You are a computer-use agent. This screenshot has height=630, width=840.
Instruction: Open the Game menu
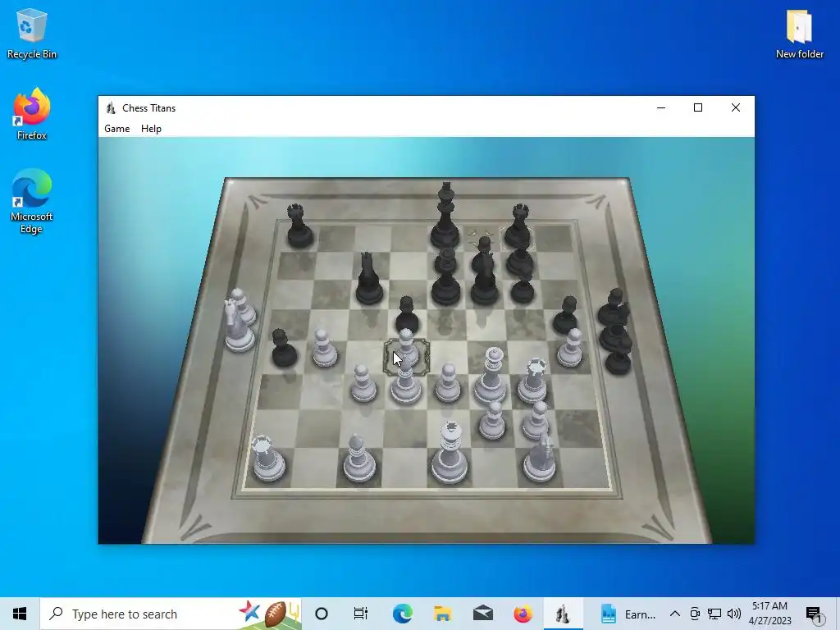coord(116,129)
